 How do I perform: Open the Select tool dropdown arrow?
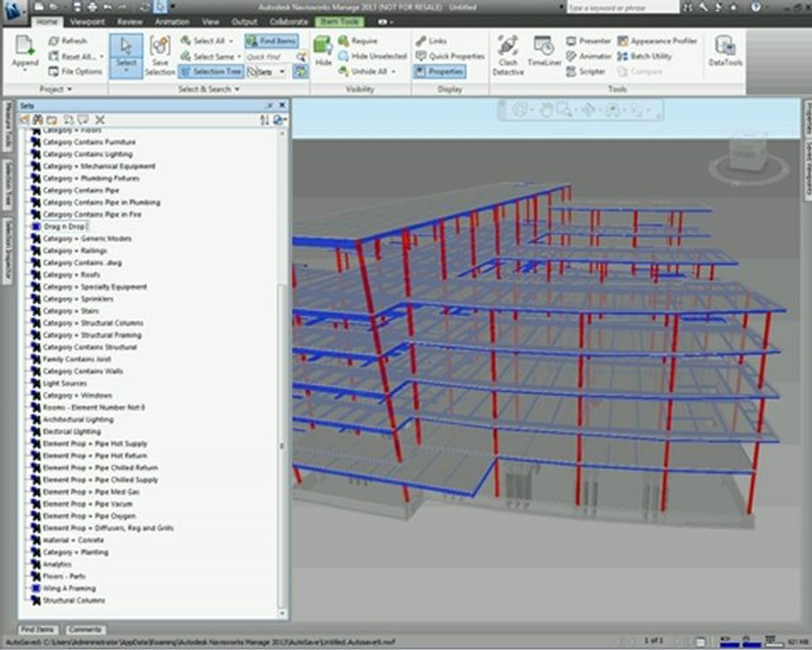125,70
